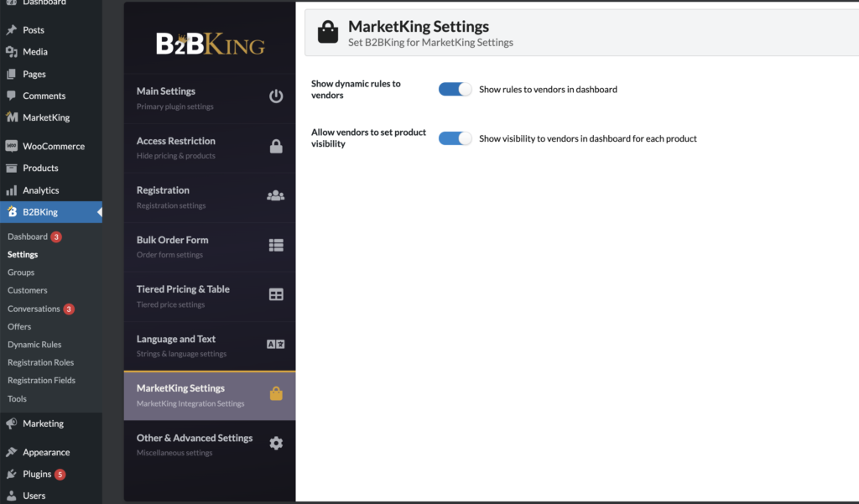Open the Dynamic Rules submenu link
This screenshot has width=859, height=504.
tap(34, 345)
